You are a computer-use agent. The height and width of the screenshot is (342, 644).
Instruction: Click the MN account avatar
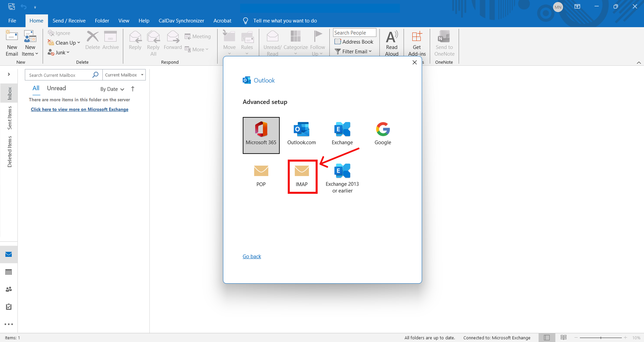558,7
